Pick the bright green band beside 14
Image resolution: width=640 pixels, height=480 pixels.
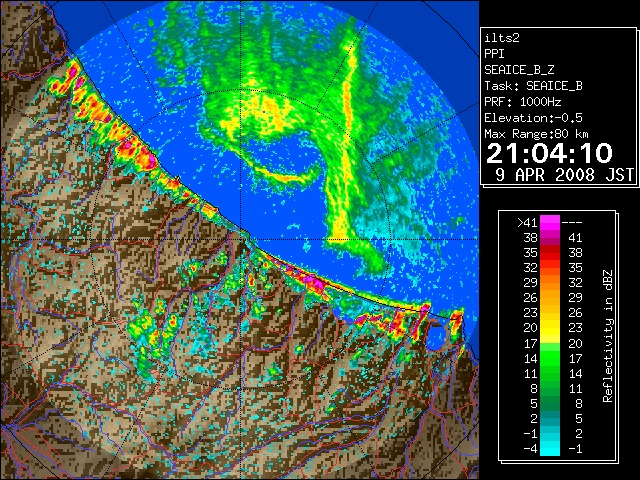(550, 358)
